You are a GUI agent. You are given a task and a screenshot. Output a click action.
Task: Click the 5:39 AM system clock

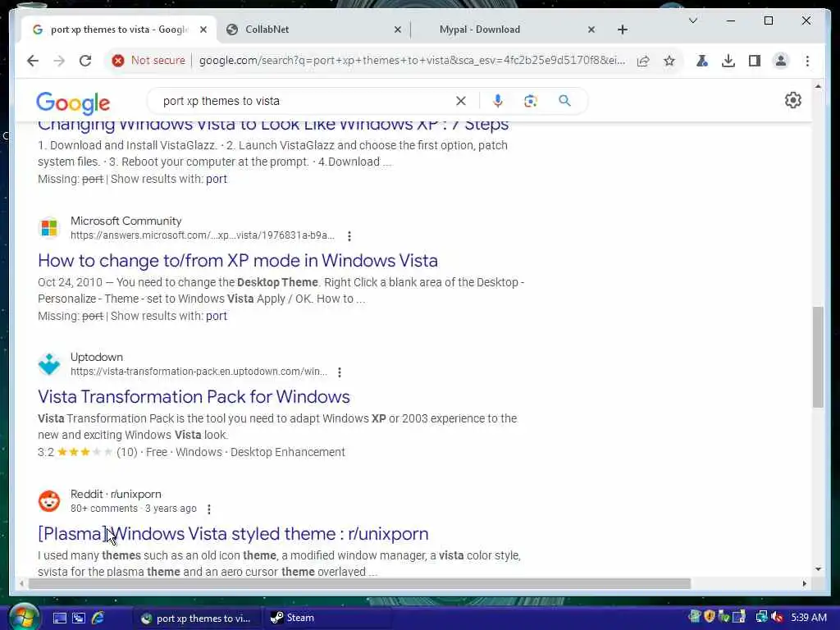coord(809,618)
